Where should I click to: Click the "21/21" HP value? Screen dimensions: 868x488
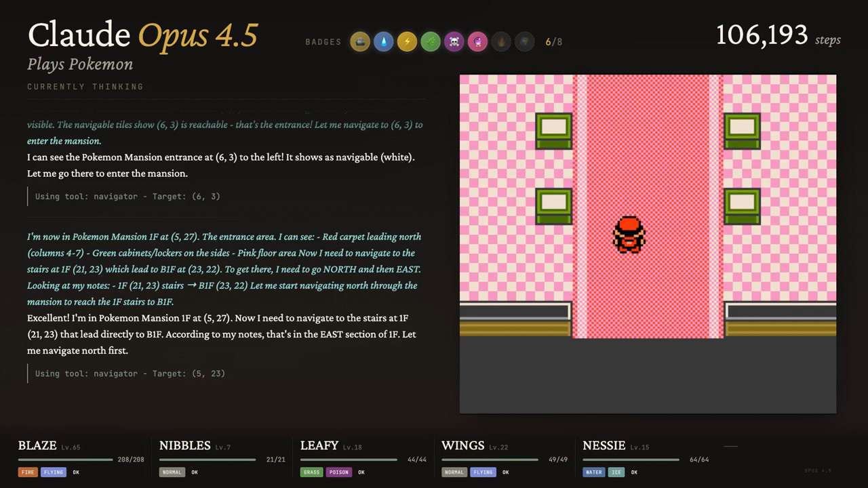(x=276, y=460)
